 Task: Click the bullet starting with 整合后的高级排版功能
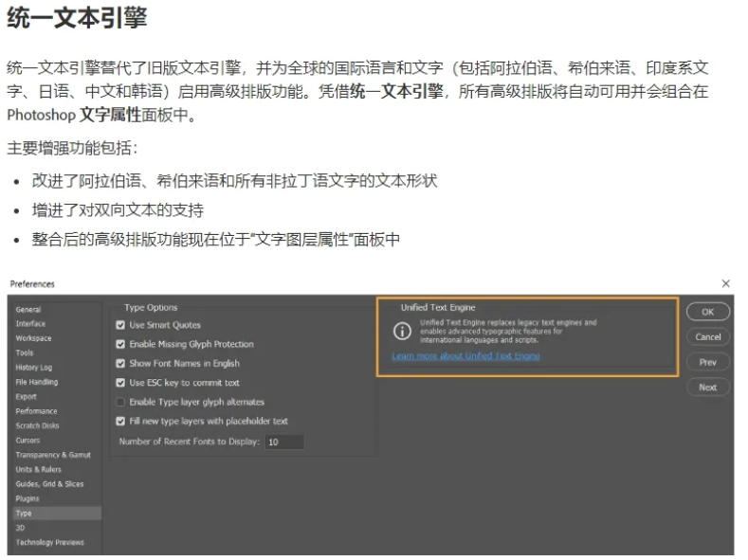click(215, 239)
